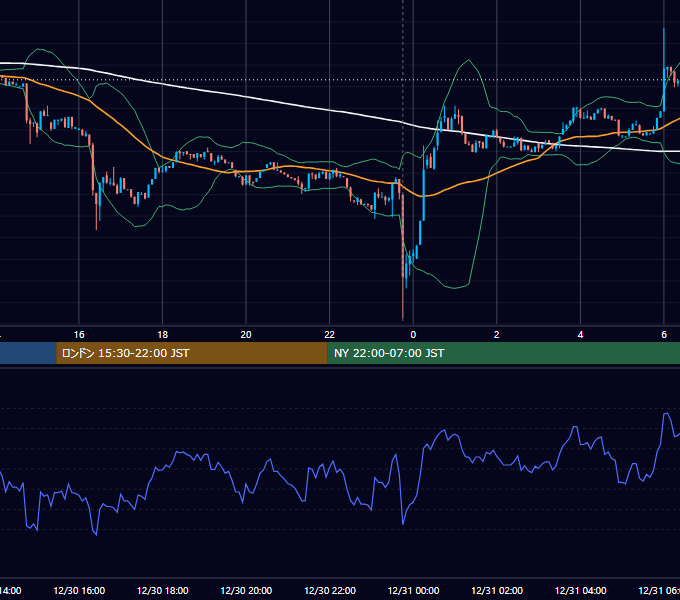Image resolution: width=680 pixels, height=600 pixels.
Task: Click the 12/30 20:00 date label
Action: [246, 590]
